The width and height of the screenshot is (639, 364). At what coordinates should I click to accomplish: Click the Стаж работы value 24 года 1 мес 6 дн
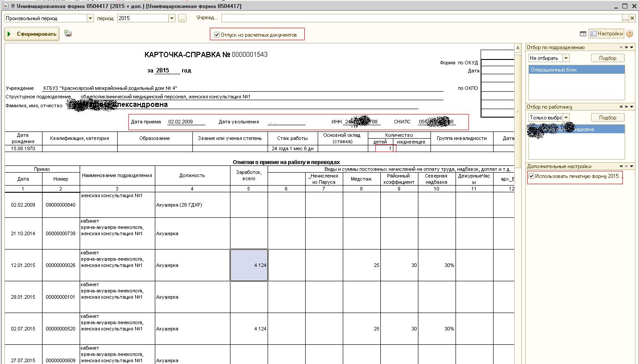pyautogui.click(x=293, y=148)
